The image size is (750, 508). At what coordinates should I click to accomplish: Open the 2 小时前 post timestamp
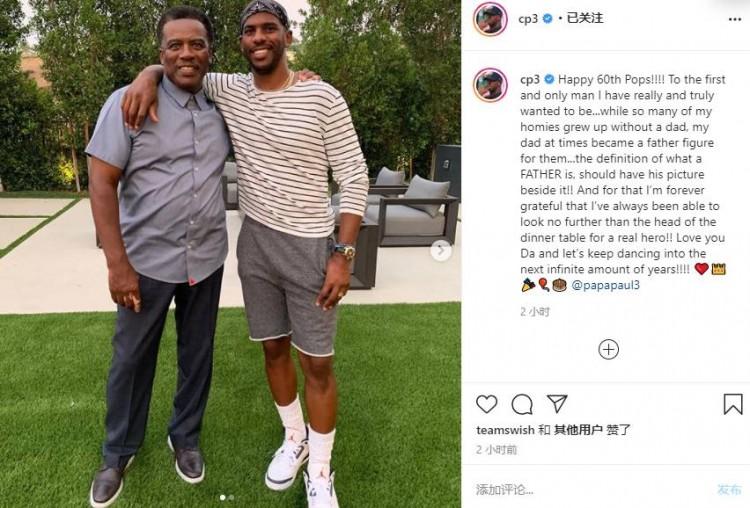(x=496, y=450)
